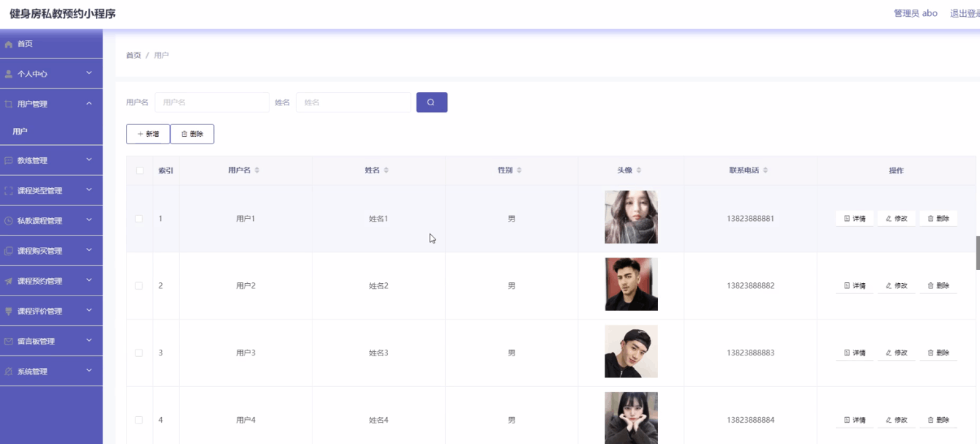The image size is (980, 444).
Task: Expand the 个人中心 chevron in sidebar
Action: 89,73
